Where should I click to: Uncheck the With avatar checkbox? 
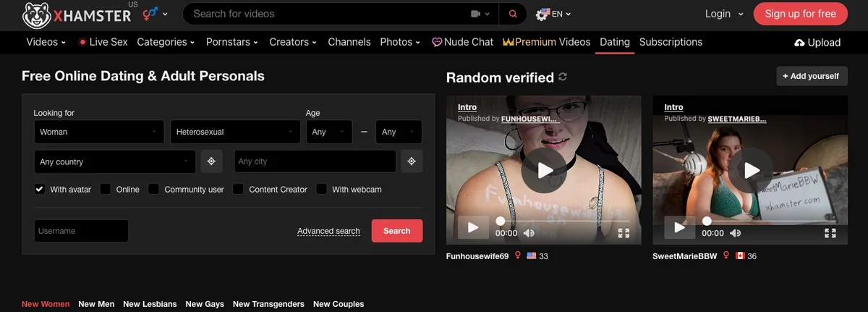(40, 189)
